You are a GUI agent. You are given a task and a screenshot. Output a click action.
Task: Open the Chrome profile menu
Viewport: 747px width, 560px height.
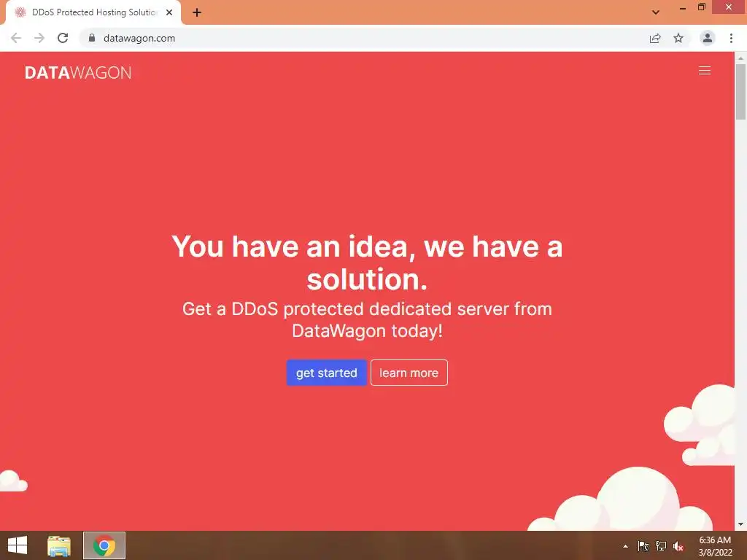tap(707, 38)
